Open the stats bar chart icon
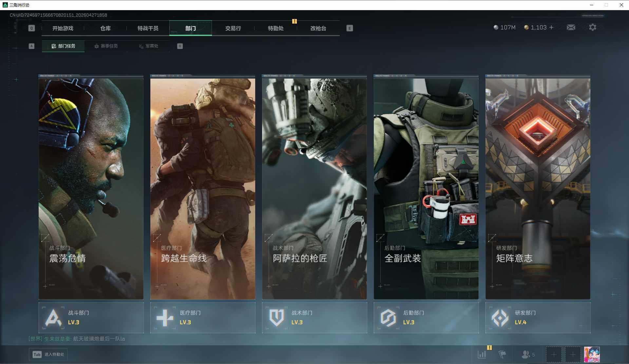This screenshot has height=364, width=629. [x=482, y=354]
